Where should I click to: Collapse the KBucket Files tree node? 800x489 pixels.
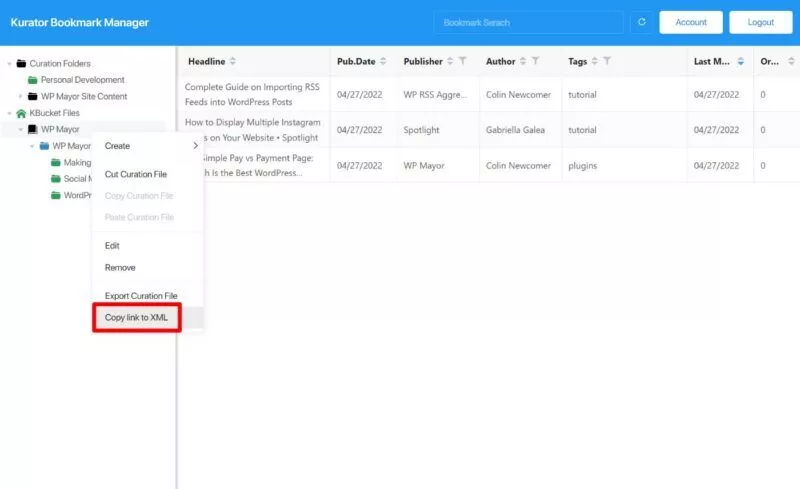(9, 113)
